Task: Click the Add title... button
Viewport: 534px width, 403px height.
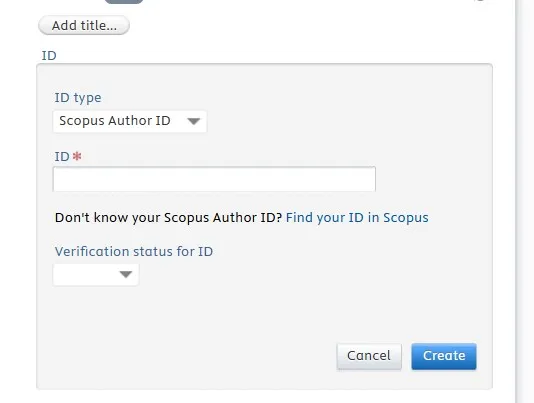Action: pyautogui.click(x=84, y=25)
